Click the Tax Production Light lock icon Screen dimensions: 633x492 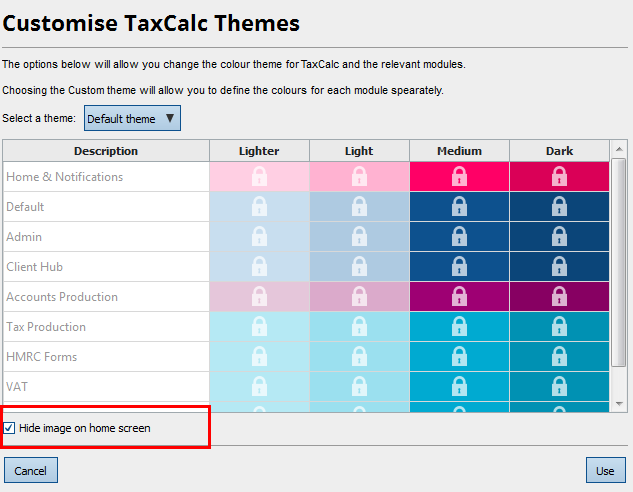(359, 327)
